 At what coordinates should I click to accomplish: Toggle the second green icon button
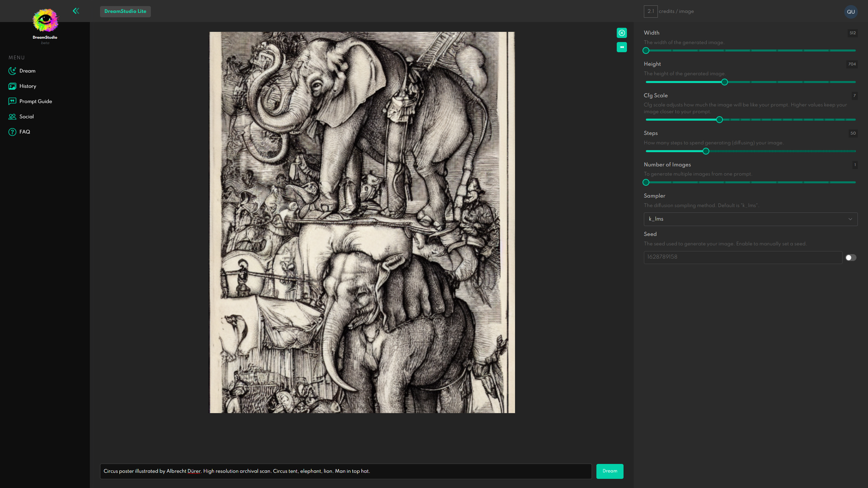622,47
